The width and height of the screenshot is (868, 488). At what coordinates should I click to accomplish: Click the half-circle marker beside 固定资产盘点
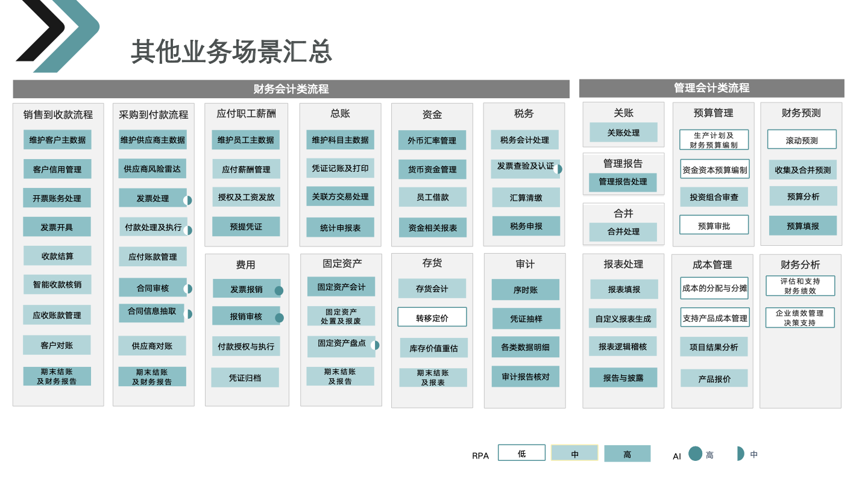376,345
